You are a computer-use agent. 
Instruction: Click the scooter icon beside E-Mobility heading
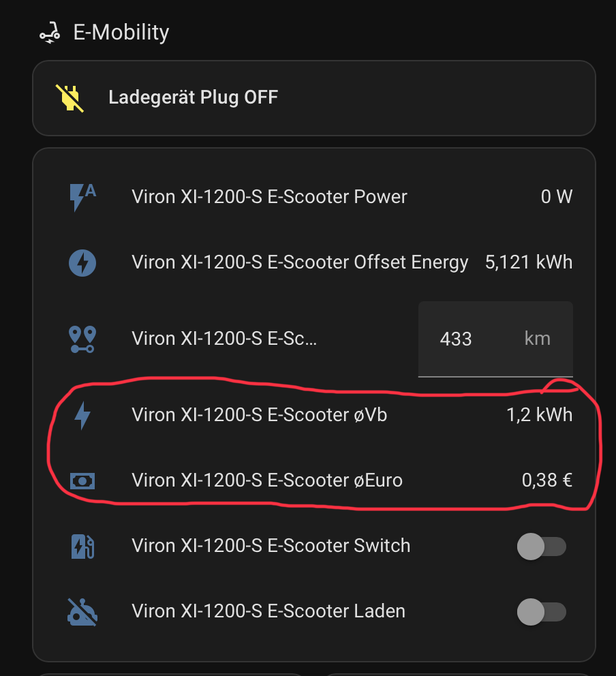[48, 33]
